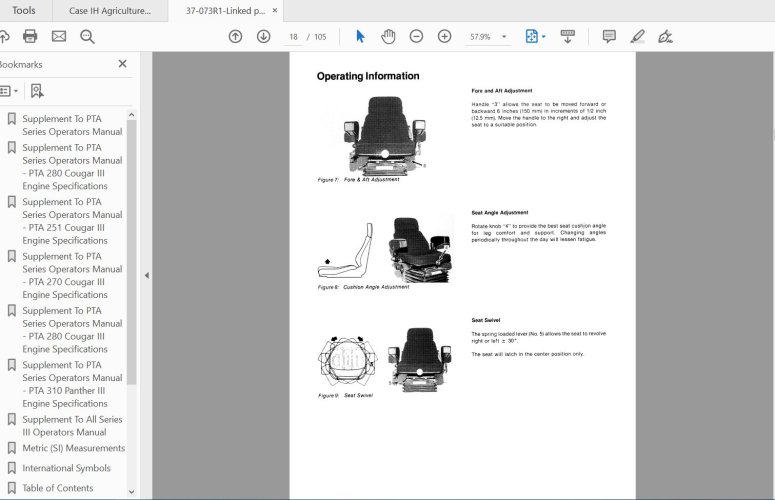Open Metric (SI) Measurements bookmark
Screen dimensions: 775x500
tap(74, 448)
